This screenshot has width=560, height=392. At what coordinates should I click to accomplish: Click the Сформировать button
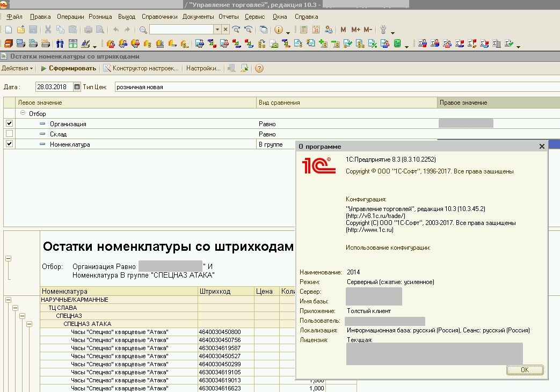tap(68, 68)
